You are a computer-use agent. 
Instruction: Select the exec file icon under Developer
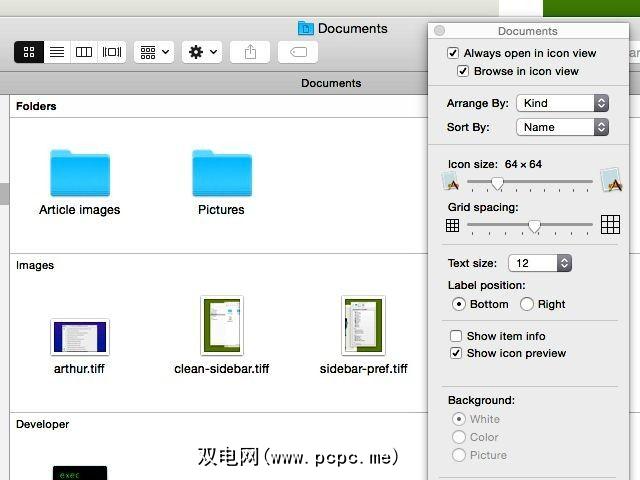pyautogui.click(x=80, y=473)
